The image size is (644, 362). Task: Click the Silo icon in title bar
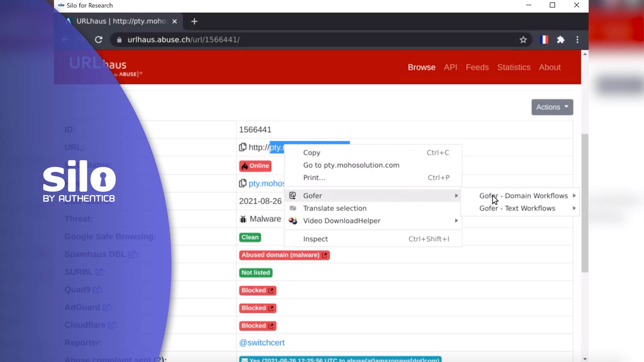(61, 5)
